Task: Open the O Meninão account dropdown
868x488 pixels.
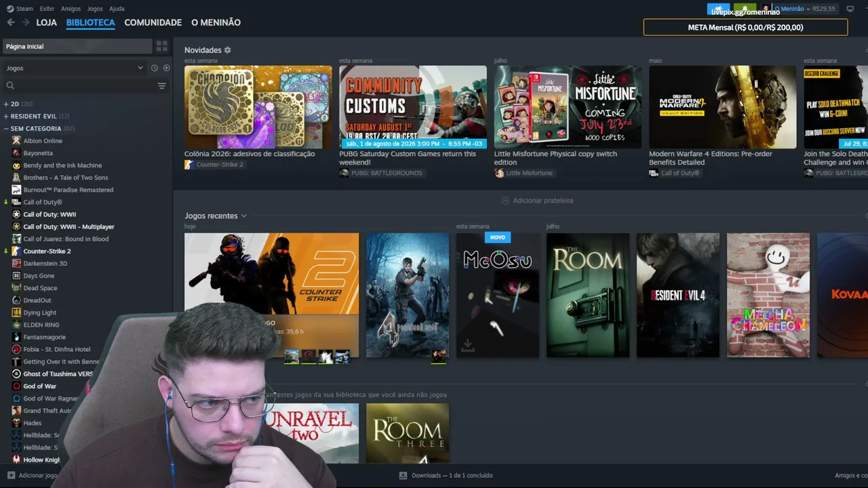Action: point(792,9)
